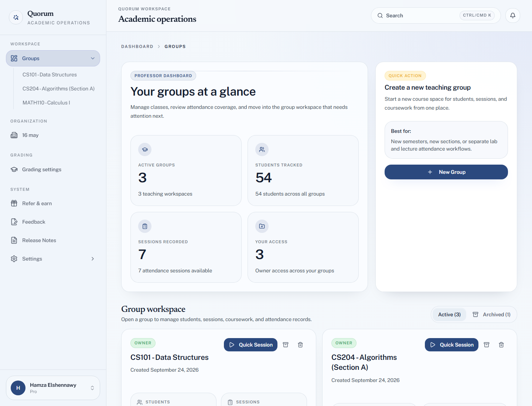Click the Groups grid icon in sidebar

14,58
